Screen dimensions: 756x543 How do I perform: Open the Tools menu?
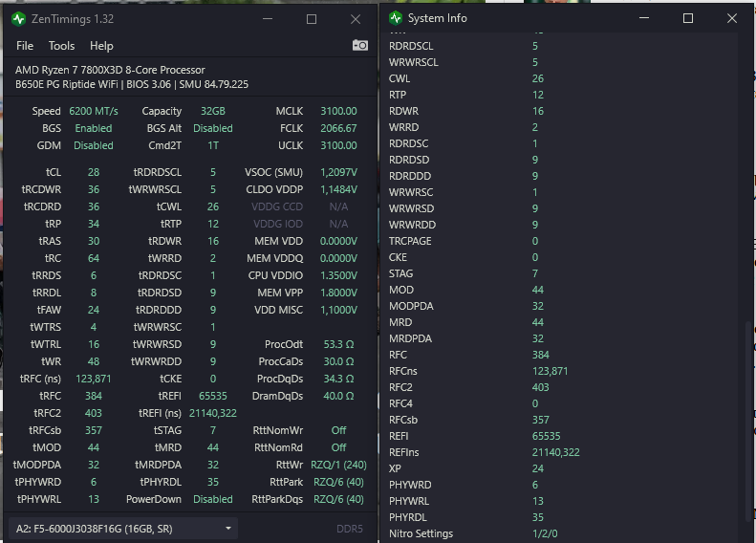[61, 46]
